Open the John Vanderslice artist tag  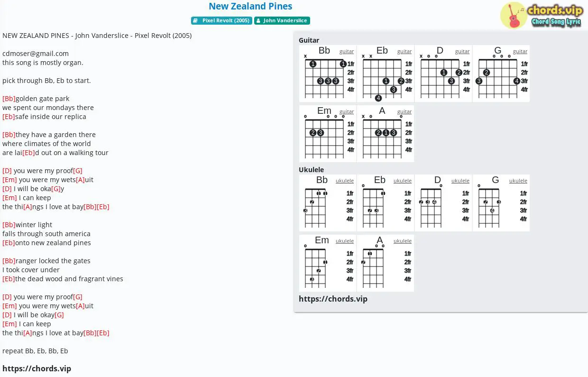coord(282,21)
